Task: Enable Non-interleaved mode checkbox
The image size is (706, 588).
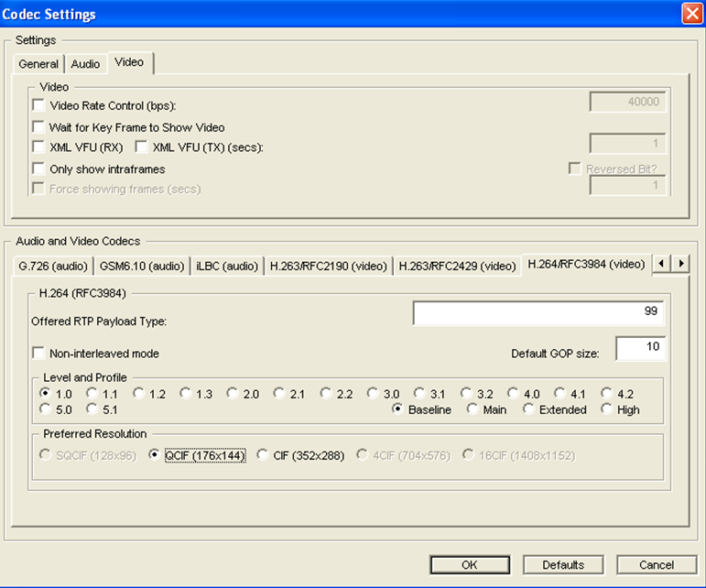Action: click(38, 353)
